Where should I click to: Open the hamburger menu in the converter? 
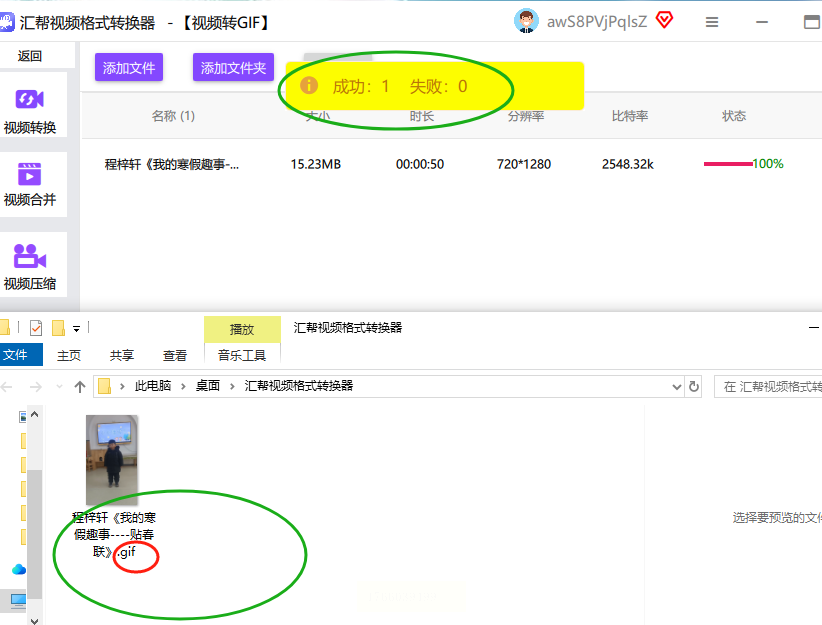[712, 22]
